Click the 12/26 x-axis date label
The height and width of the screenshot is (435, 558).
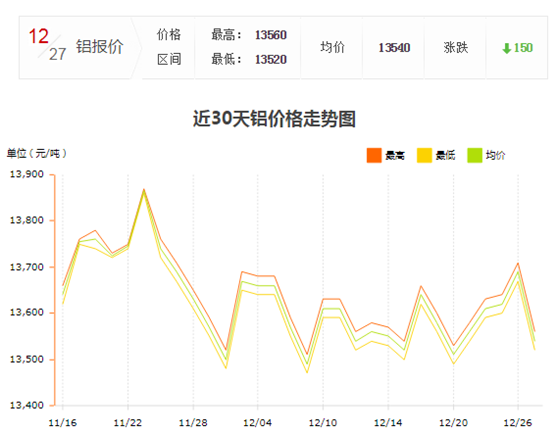click(518, 423)
